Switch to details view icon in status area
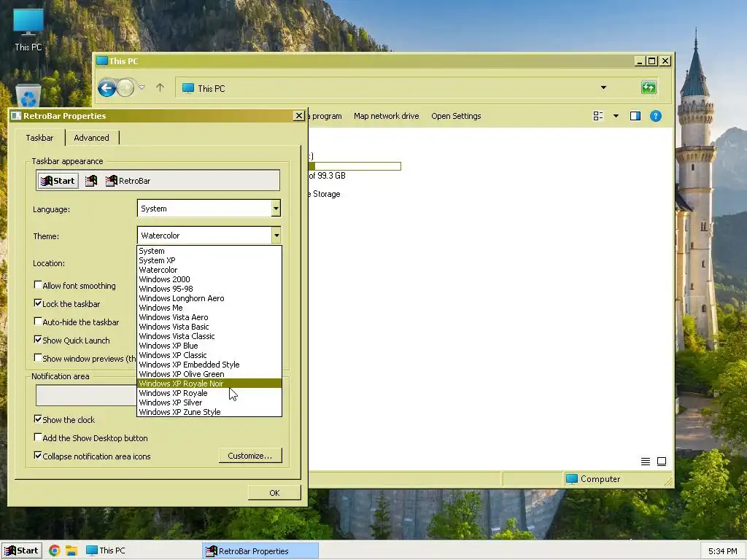 [x=646, y=461]
